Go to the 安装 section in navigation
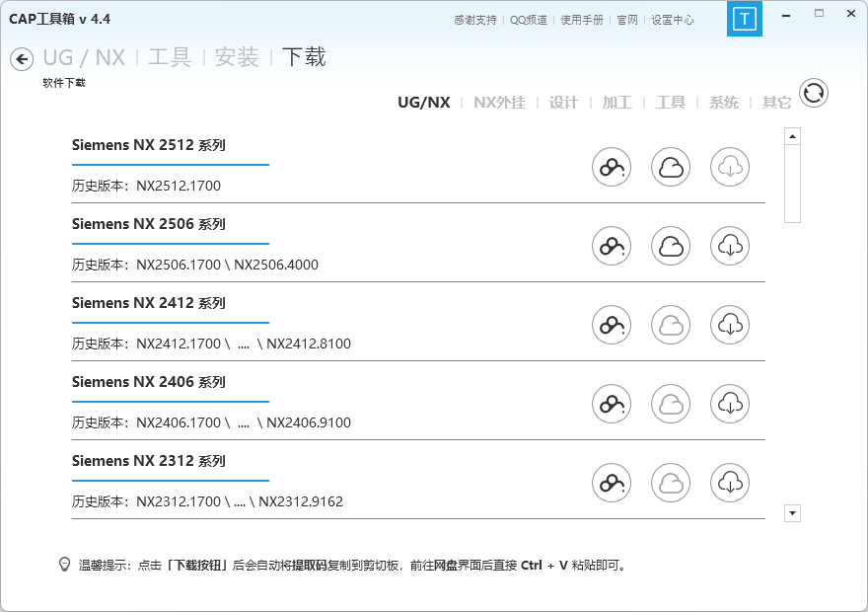Image resolution: width=868 pixels, height=612 pixels. coord(237,57)
